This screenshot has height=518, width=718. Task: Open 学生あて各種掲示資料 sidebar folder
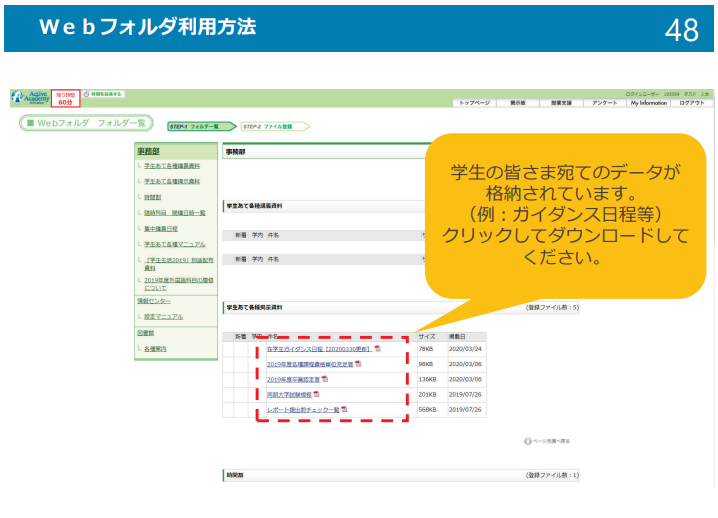(172, 181)
